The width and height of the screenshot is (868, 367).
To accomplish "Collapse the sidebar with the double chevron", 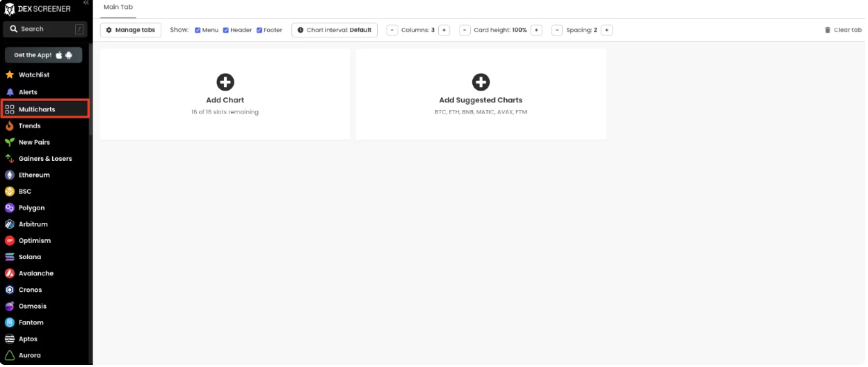I will click(86, 3).
